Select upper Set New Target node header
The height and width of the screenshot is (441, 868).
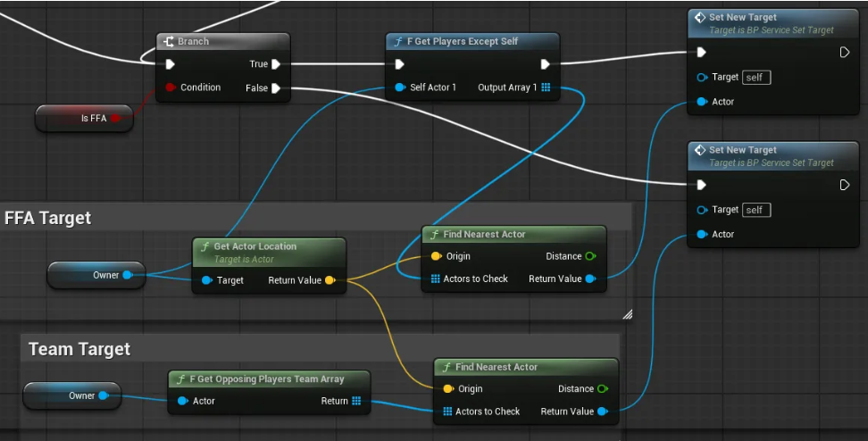click(x=773, y=24)
